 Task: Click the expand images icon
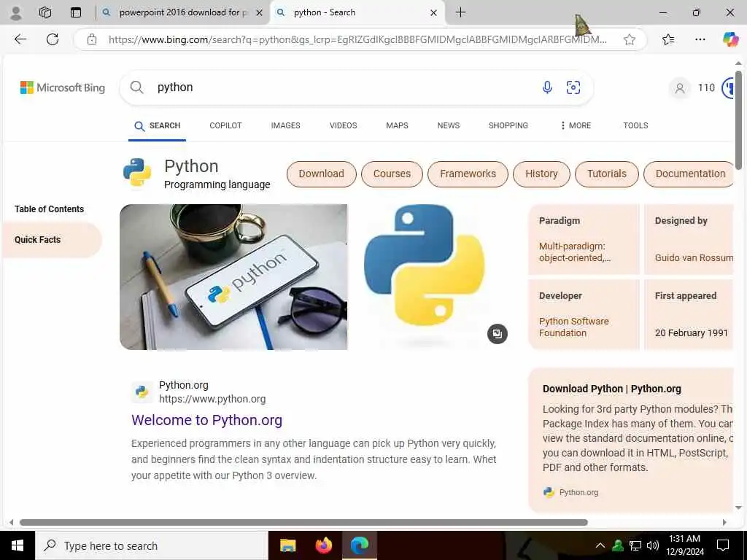pos(498,334)
